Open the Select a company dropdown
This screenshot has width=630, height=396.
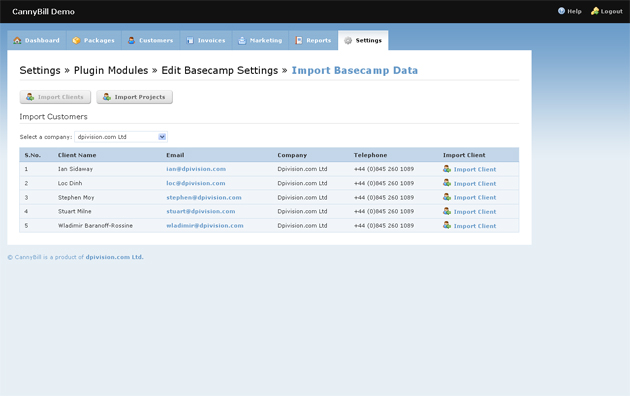(x=121, y=137)
